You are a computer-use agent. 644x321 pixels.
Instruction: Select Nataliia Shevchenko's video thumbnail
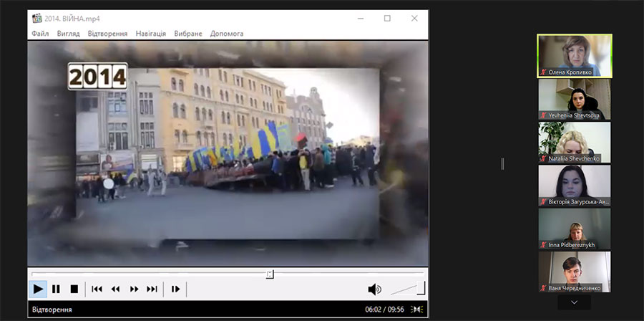point(575,142)
